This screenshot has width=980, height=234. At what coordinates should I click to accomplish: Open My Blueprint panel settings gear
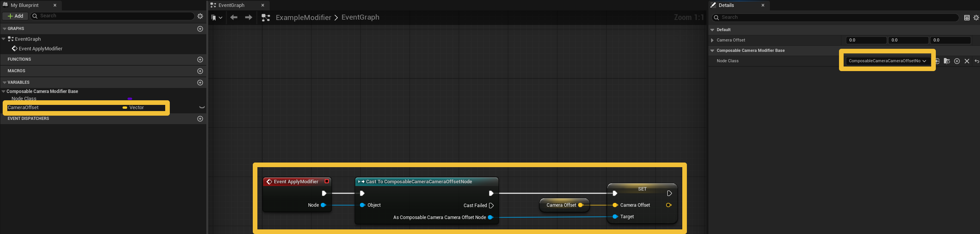coord(200,16)
